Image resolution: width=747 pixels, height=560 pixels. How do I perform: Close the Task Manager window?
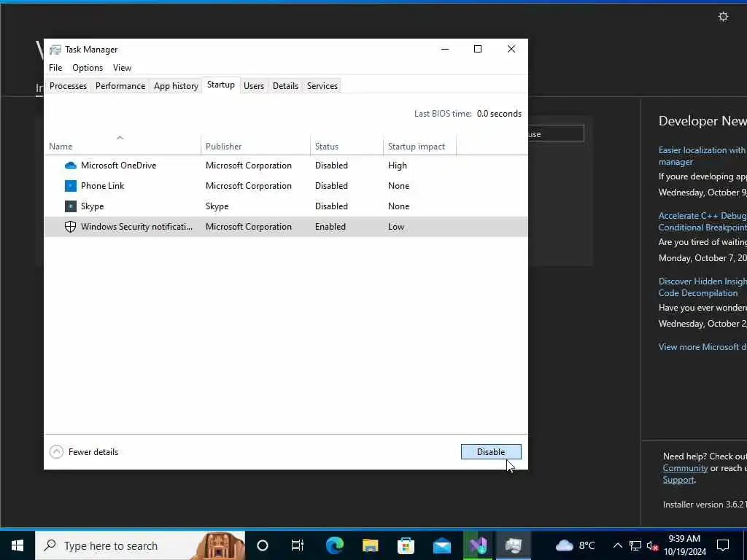coord(511,49)
